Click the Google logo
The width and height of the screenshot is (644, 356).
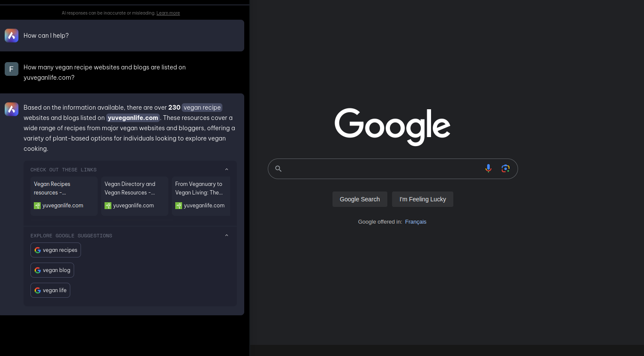pos(392,127)
